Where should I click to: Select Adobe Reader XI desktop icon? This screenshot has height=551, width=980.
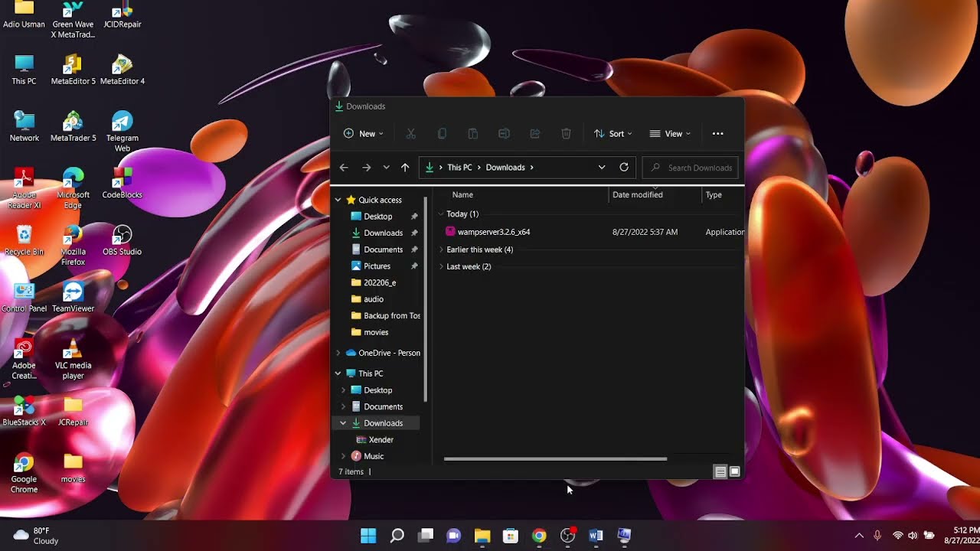point(24,188)
